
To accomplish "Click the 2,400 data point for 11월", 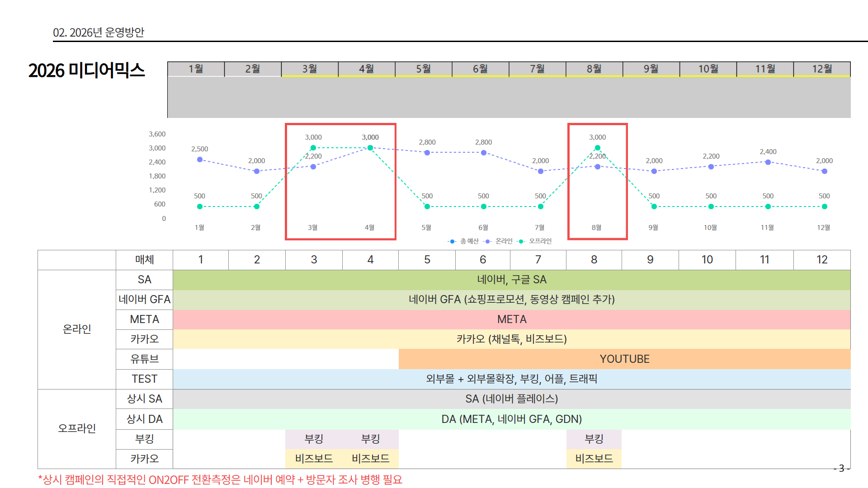I will 768,162.
